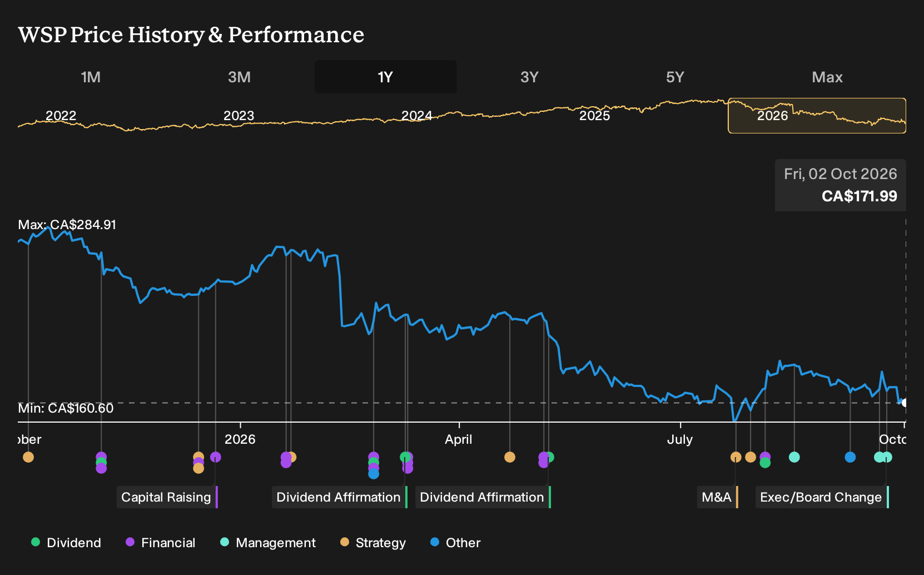Image resolution: width=924 pixels, height=575 pixels.
Task: Click the CA$171.99 price tooltip
Action: point(841,185)
